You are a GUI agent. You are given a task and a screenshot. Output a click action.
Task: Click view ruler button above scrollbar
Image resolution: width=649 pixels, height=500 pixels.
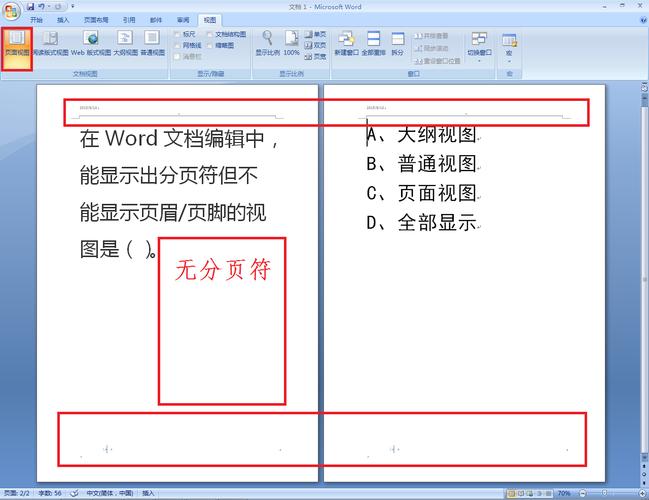click(x=644, y=87)
